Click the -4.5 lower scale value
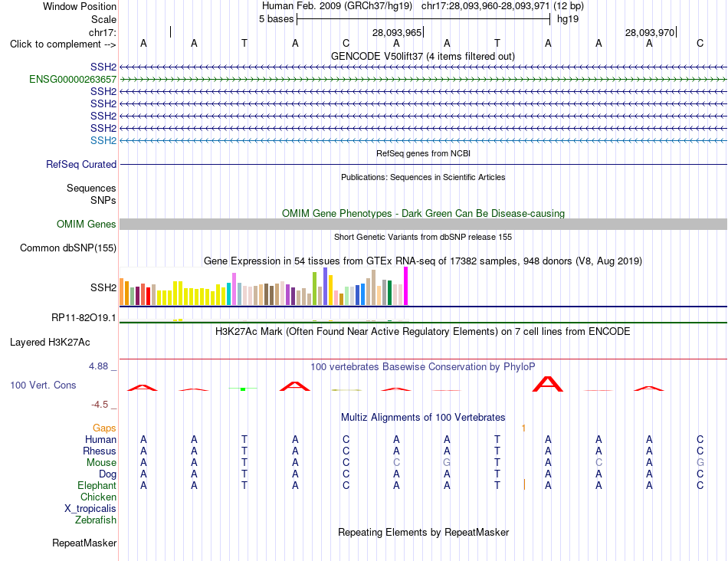728x561 pixels. click(100, 405)
